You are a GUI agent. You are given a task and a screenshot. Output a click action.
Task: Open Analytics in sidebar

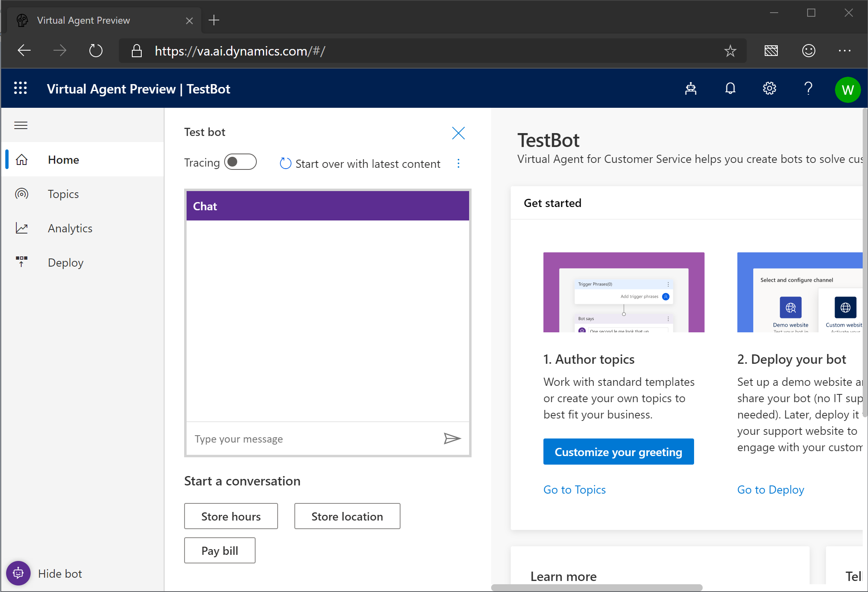click(70, 228)
